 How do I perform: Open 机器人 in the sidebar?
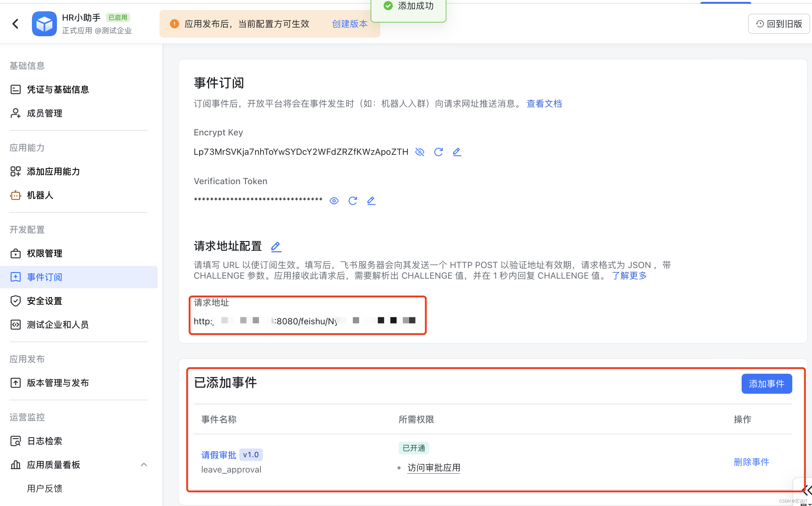pos(40,195)
